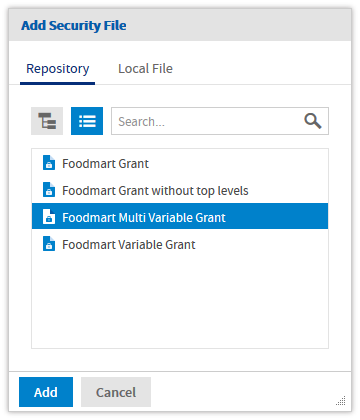Switch to tree view mode
The image size is (360, 420).
tap(47, 121)
